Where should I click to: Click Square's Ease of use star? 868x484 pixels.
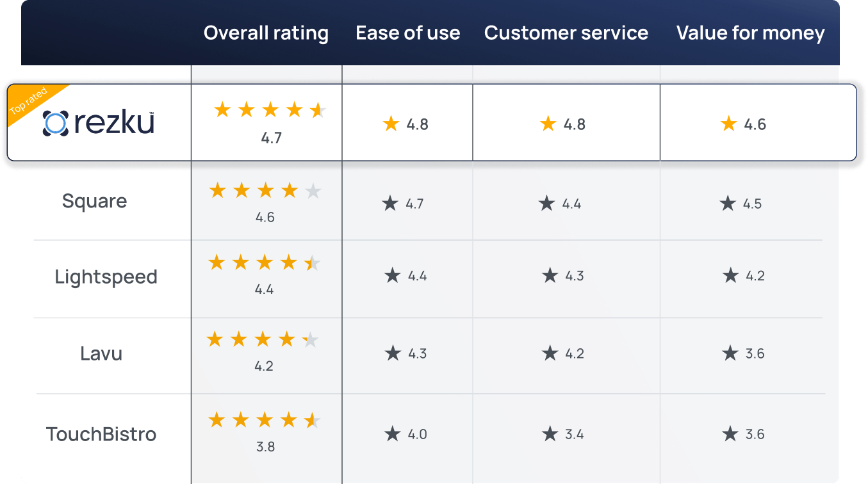390,204
